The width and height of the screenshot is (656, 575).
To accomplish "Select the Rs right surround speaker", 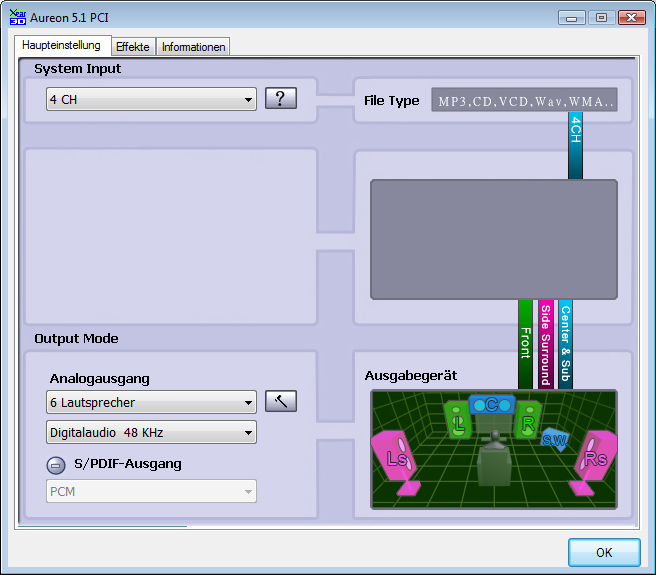I will pyautogui.click(x=593, y=462).
